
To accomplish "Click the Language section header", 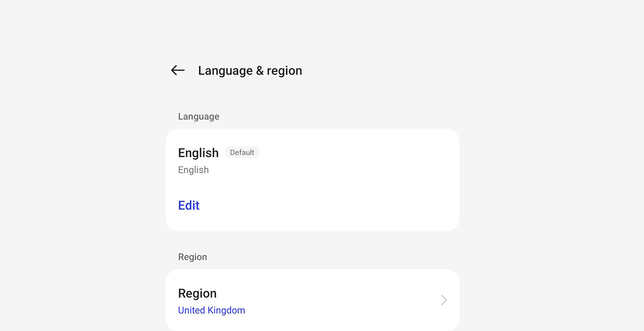I will pos(198,116).
